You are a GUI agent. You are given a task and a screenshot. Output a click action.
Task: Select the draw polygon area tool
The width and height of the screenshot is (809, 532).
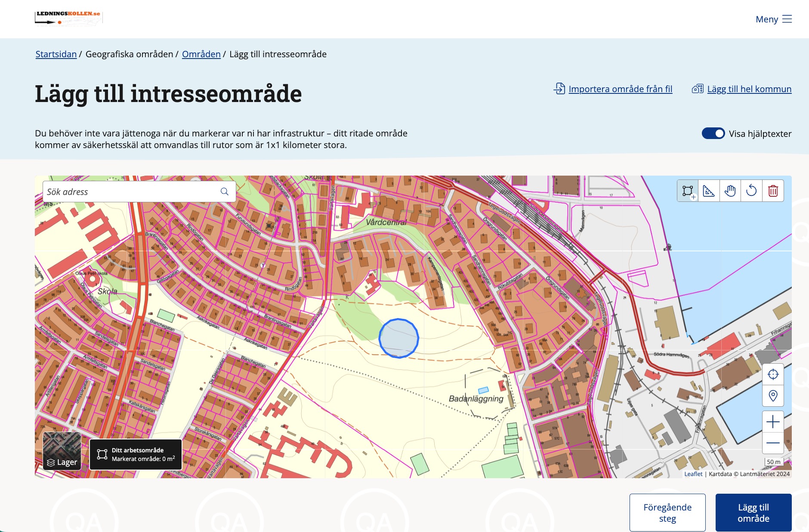coord(688,191)
